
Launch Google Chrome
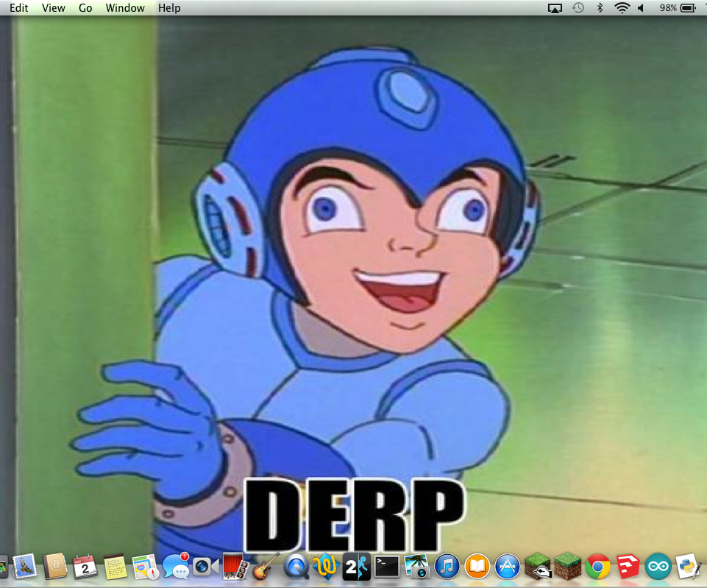[x=598, y=567]
